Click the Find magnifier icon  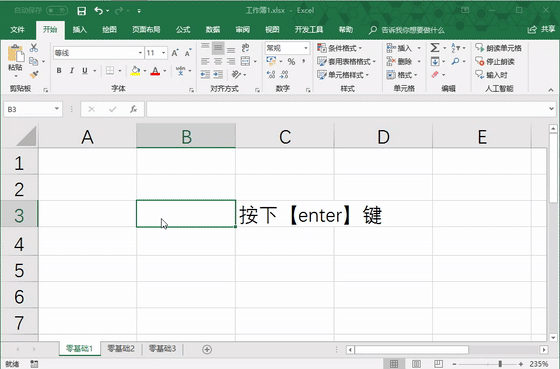click(x=455, y=61)
